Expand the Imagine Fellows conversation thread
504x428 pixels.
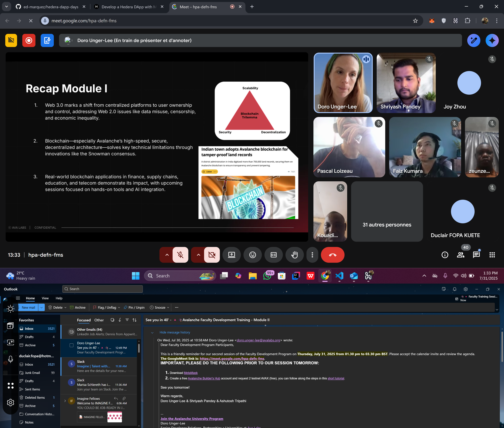[65, 401]
